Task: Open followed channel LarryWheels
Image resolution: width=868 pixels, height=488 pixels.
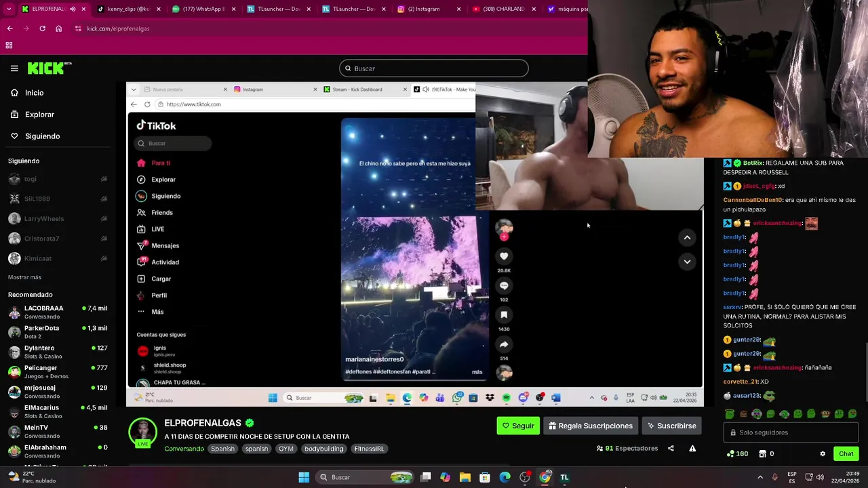Action: pos(58,219)
